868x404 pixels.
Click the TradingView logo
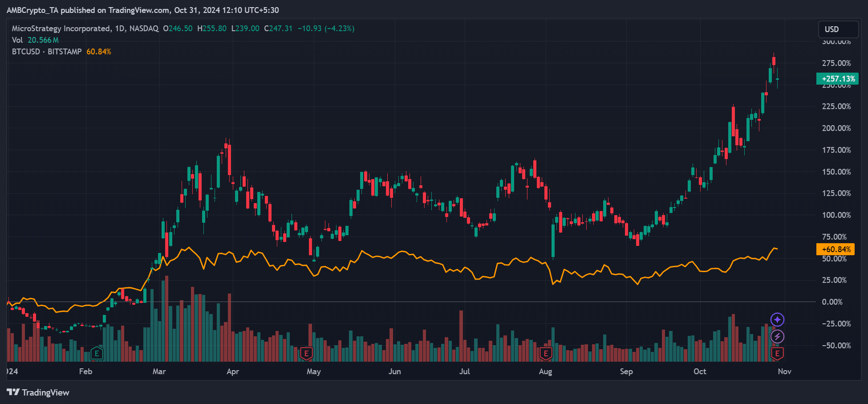click(x=38, y=392)
